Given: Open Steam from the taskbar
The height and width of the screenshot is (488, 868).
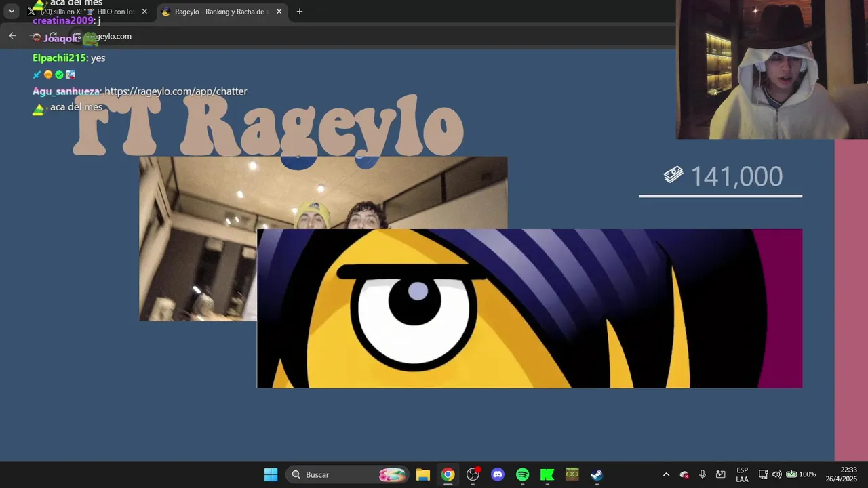Looking at the screenshot, I should point(597,474).
